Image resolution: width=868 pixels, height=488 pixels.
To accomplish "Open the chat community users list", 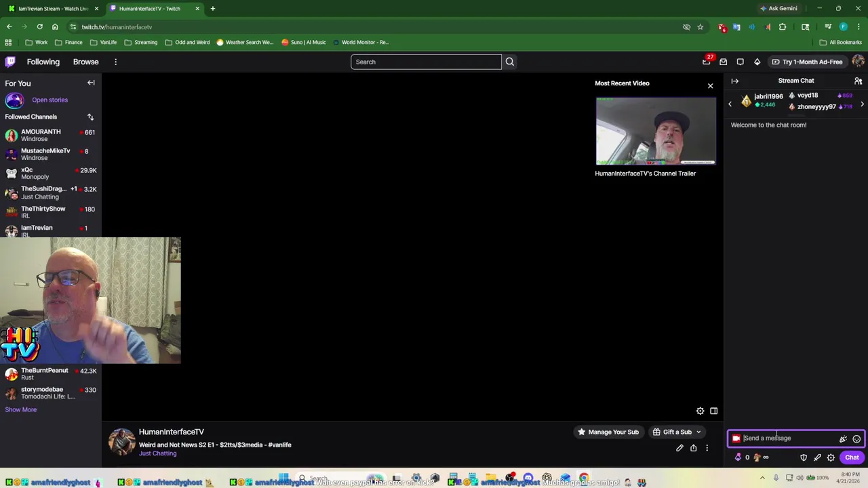I will pos(858,81).
